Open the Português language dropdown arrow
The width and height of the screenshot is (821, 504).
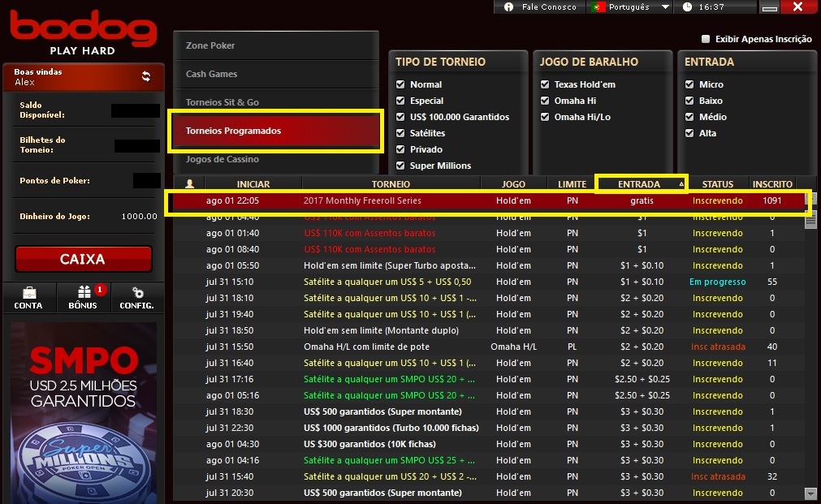click(x=665, y=6)
